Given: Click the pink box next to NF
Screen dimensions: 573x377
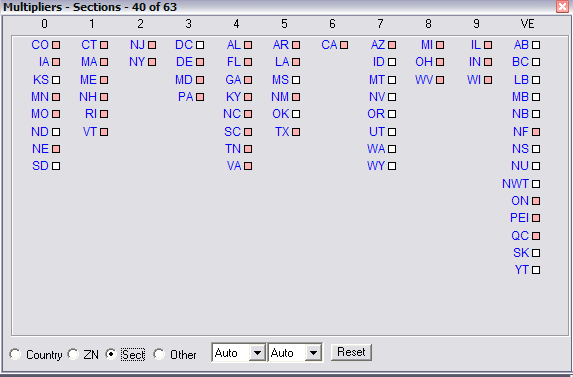Looking at the screenshot, I should pos(536,132).
